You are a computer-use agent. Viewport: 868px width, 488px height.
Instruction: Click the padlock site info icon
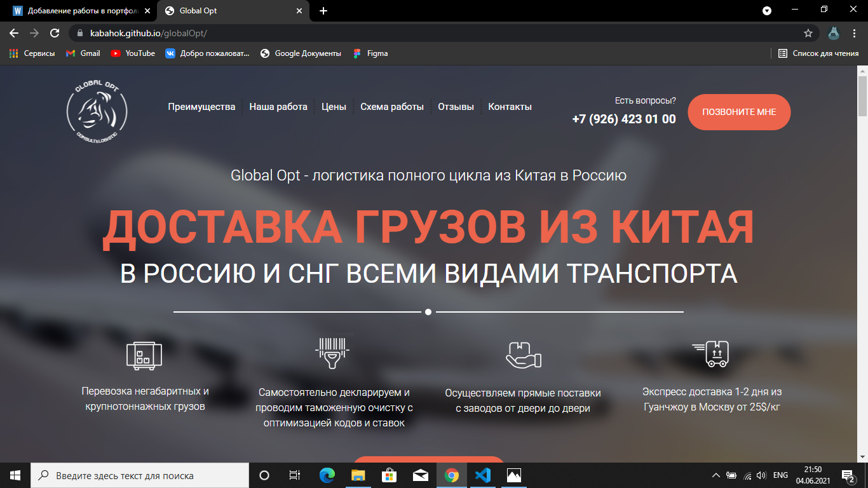79,33
